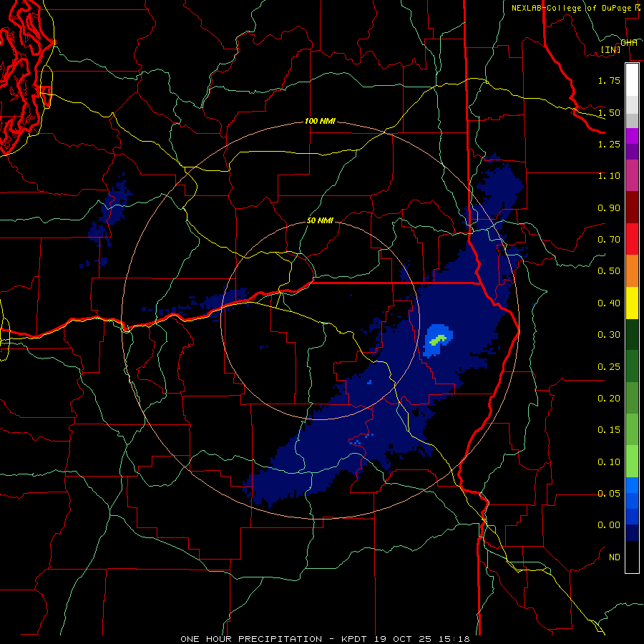The image size is (644, 644).
Task: Click the '0.25' legend value
Action: (x=609, y=367)
